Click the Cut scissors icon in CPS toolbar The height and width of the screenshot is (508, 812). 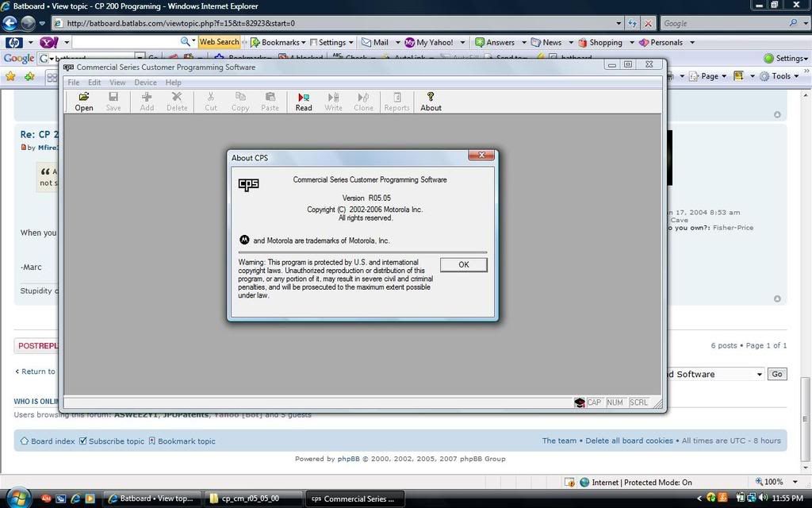point(210,97)
